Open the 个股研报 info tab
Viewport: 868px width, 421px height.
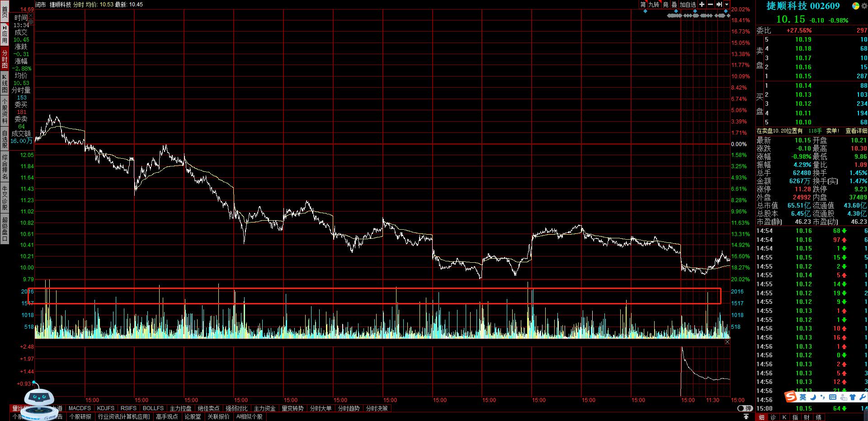point(80,416)
